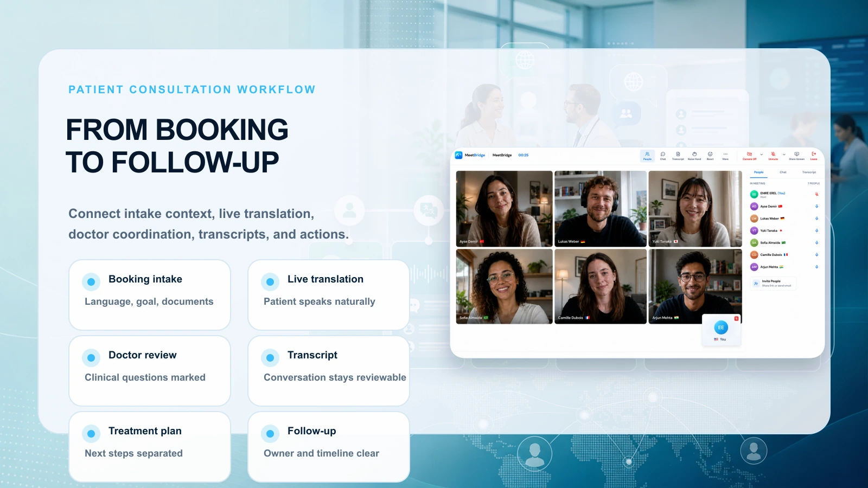Click 'Next steps separated' text
The image size is (868, 488).
click(x=133, y=453)
